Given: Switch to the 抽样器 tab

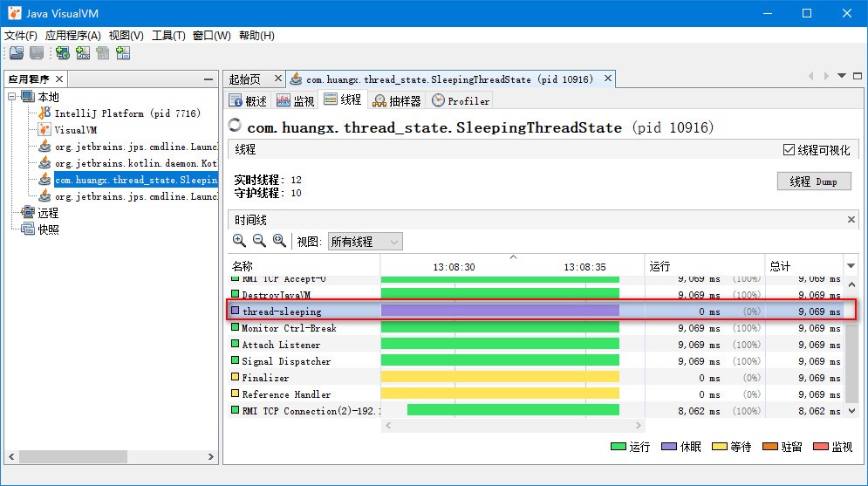Looking at the screenshot, I should point(397,100).
